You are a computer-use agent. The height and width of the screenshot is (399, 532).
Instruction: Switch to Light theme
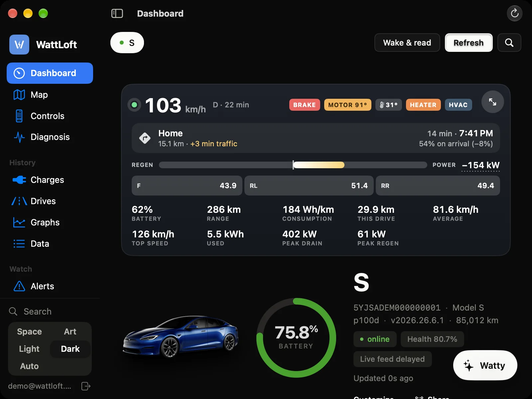point(29,349)
